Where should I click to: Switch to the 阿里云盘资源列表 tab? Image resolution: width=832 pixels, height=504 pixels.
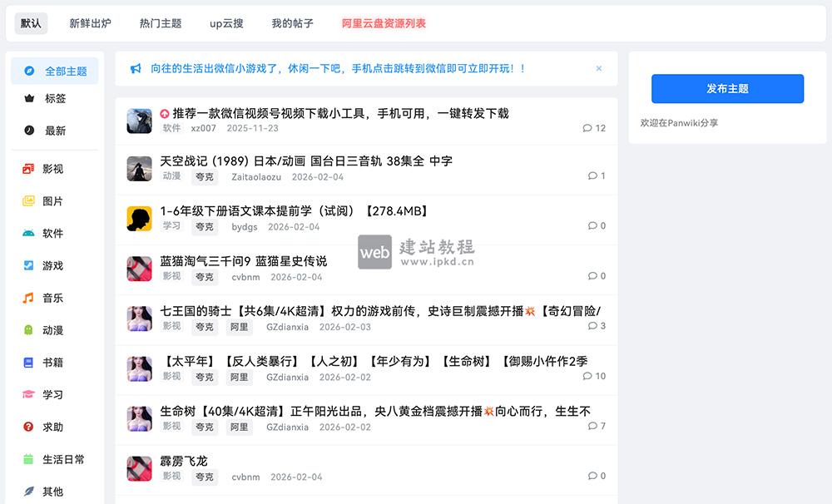pyautogui.click(x=384, y=23)
